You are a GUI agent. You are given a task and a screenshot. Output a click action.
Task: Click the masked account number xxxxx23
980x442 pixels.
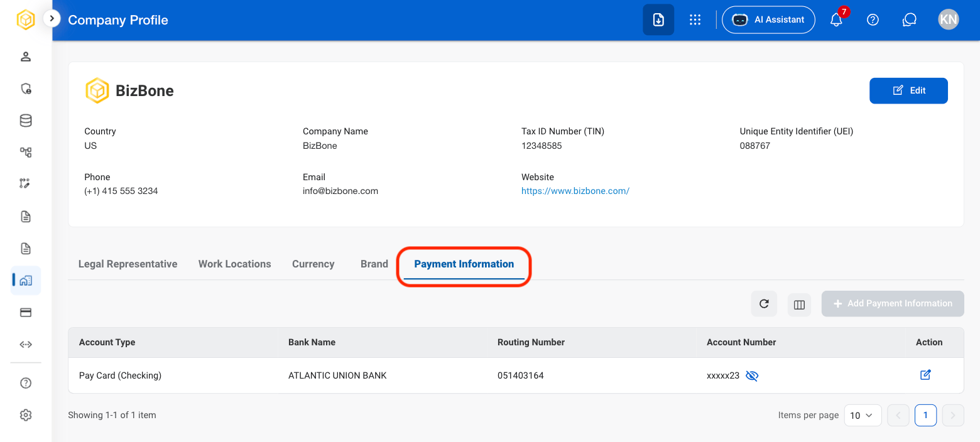tap(723, 375)
